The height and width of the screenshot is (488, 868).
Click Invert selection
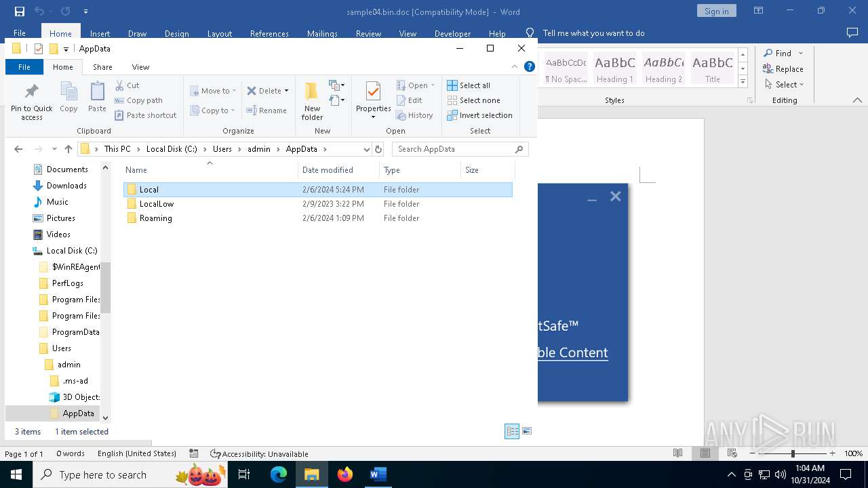479,115
